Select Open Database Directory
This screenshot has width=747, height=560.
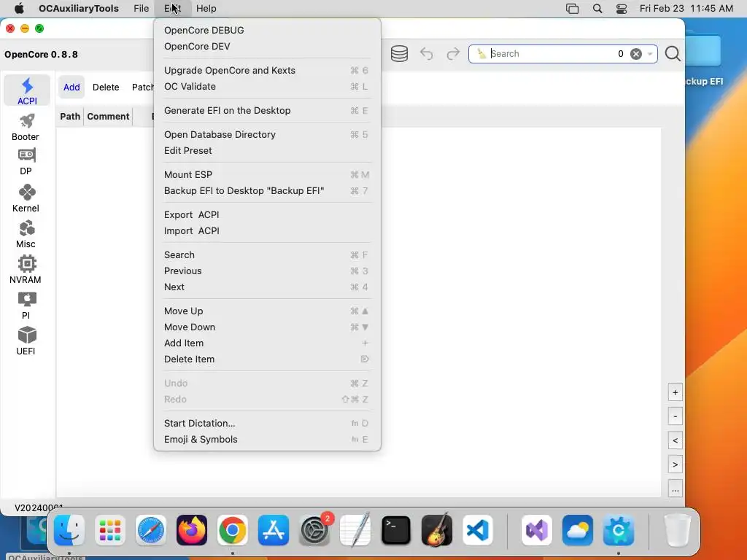click(267, 135)
